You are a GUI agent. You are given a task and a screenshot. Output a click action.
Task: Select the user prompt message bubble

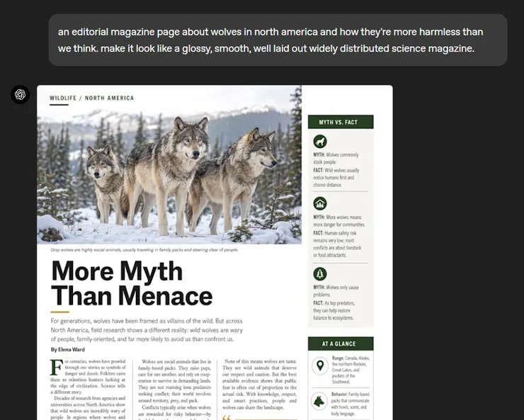(x=278, y=40)
